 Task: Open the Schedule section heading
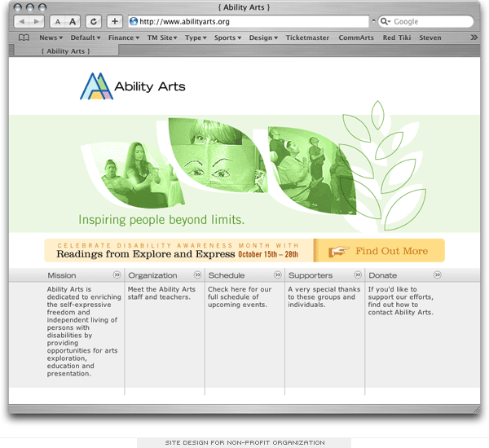227,275
